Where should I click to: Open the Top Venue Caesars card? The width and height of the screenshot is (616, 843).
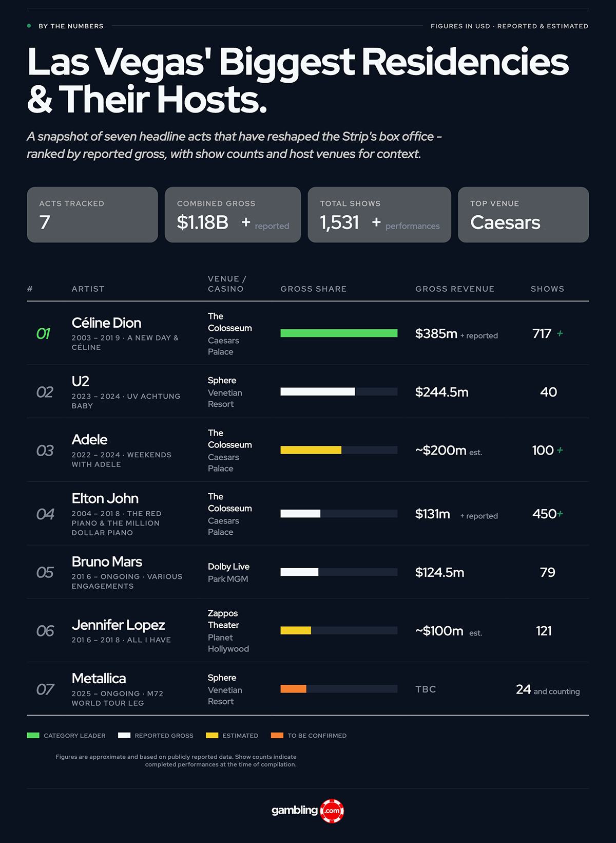(x=523, y=215)
